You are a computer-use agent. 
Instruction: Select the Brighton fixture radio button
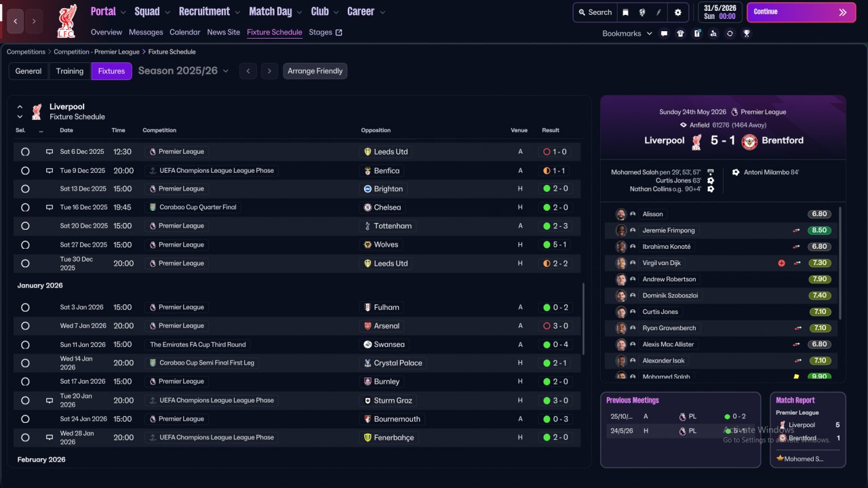point(25,189)
